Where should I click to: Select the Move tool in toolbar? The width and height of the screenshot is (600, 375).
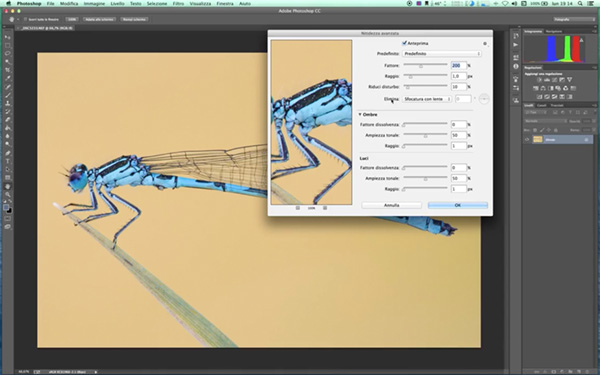coord(8,37)
